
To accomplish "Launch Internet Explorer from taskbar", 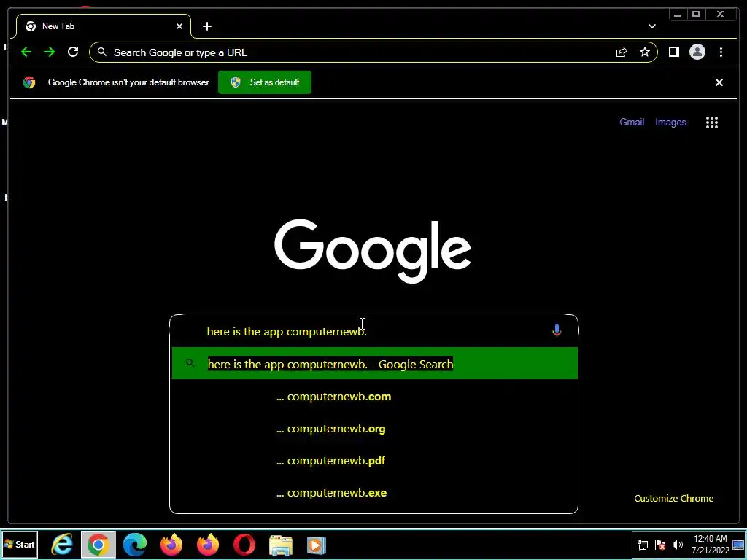I will tap(62, 545).
